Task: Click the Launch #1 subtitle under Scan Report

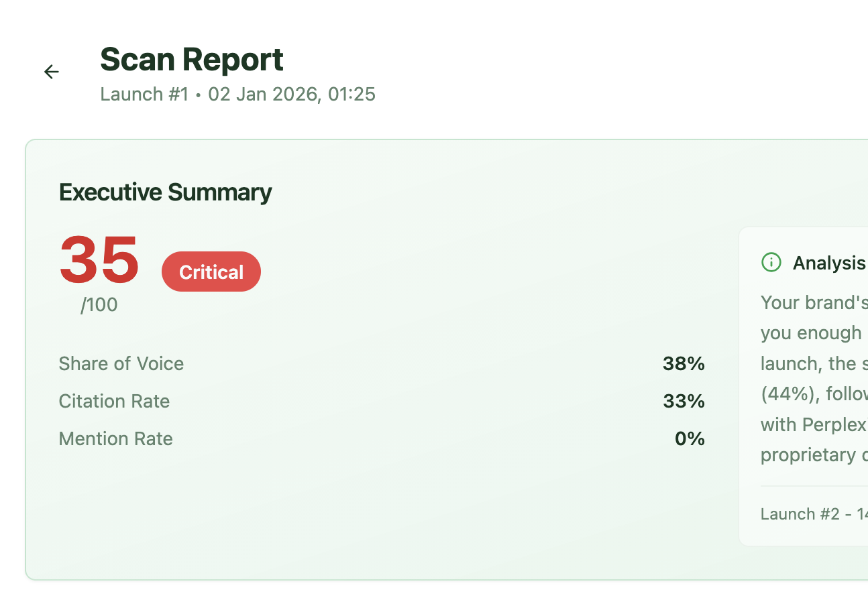Action: pyautogui.click(x=144, y=94)
